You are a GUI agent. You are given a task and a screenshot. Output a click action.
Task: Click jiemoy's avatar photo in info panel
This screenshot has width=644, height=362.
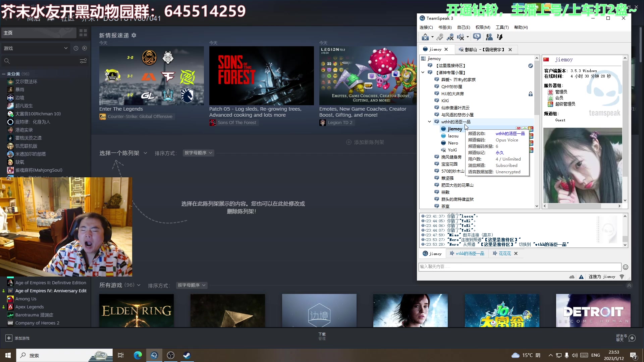pos(583,165)
